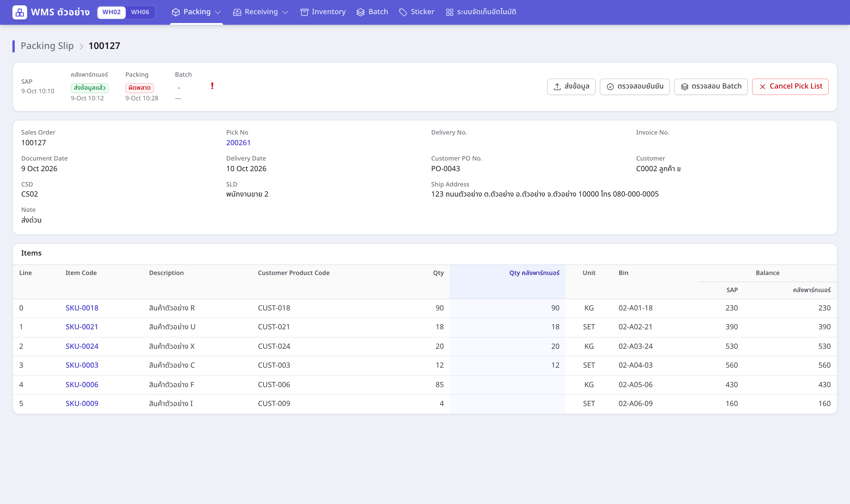Viewport: 850px width, 504px height.
Task: Expand the Receiving dropdown chevron
Action: click(285, 12)
